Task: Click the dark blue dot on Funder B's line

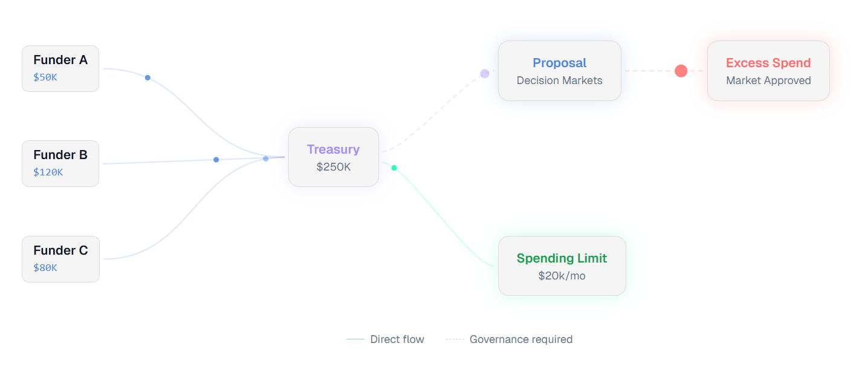Action: (x=216, y=160)
